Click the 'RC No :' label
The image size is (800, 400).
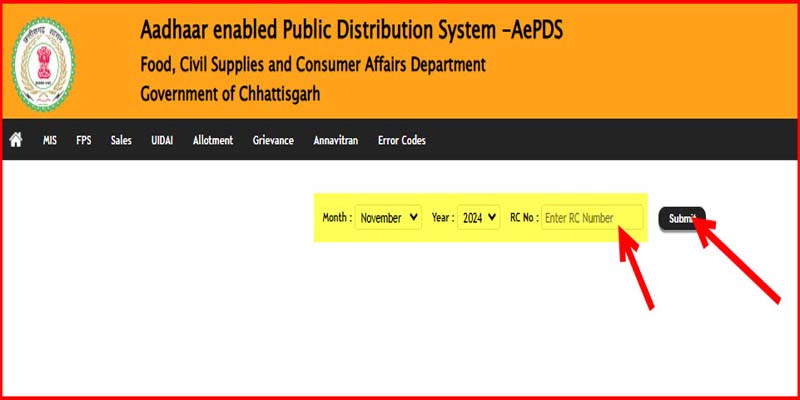click(x=524, y=217)
